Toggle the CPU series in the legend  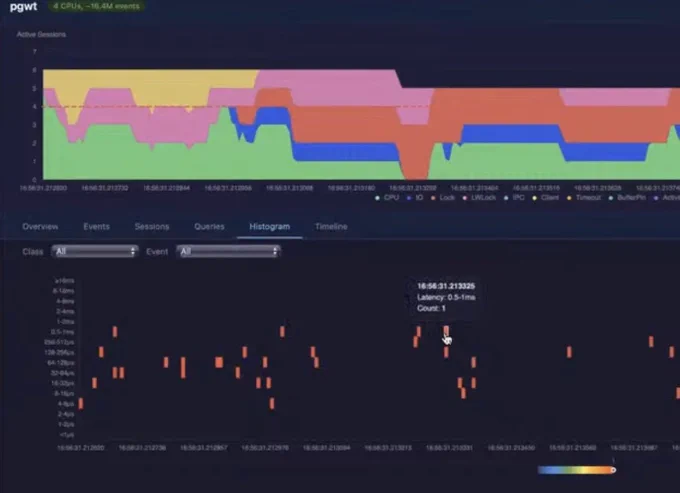coord(387,198)
